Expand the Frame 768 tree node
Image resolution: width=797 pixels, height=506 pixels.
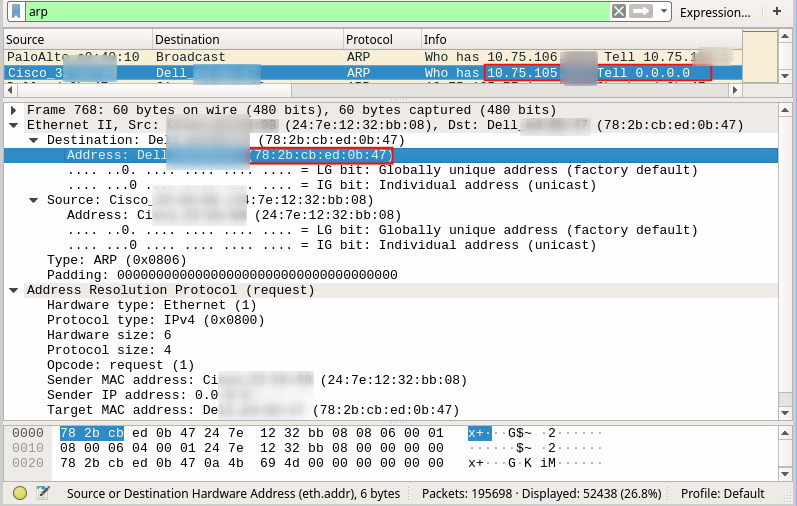[14, 110]
